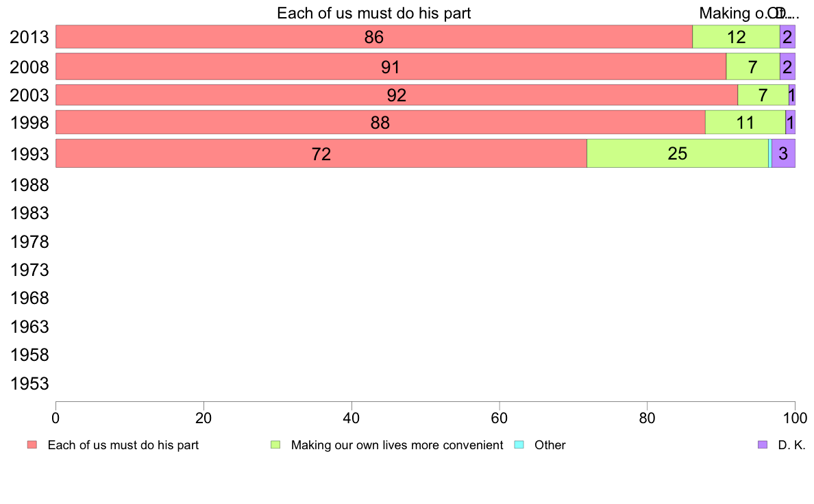Select the green 11 segment for 1998
This screenshot has height=504, width=814.
point(745,123)
